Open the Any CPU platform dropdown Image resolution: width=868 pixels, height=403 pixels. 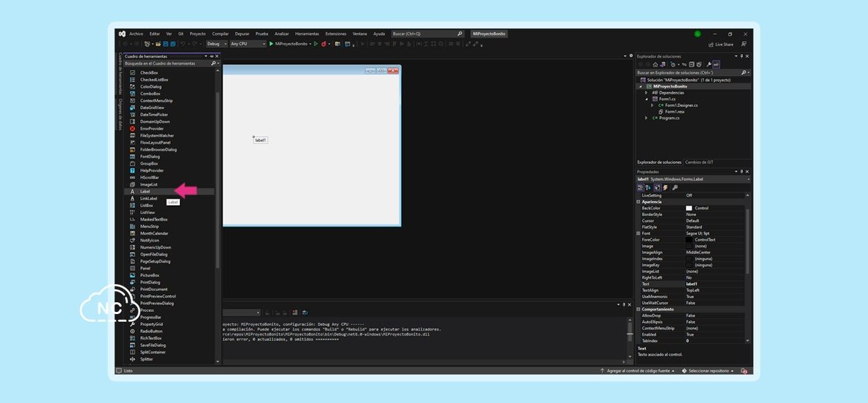tap(248, 44)
